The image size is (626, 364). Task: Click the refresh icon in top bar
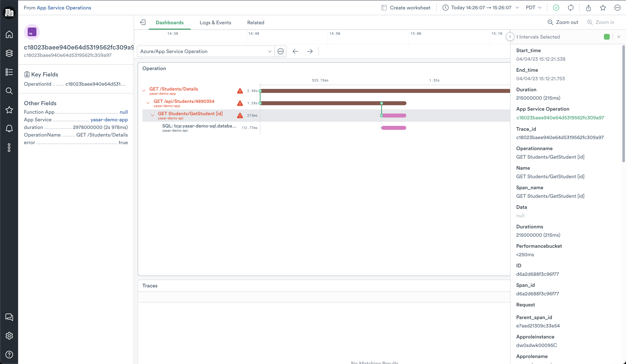tap(571, 8)
